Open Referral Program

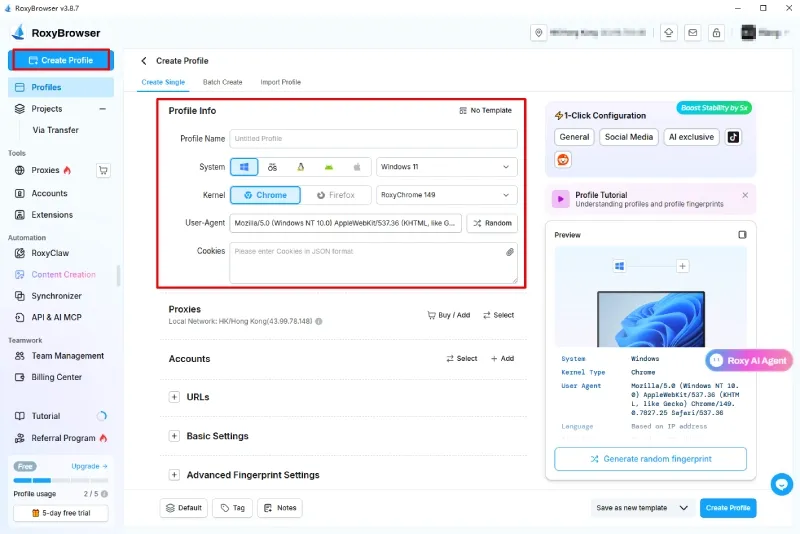point(63,438)
